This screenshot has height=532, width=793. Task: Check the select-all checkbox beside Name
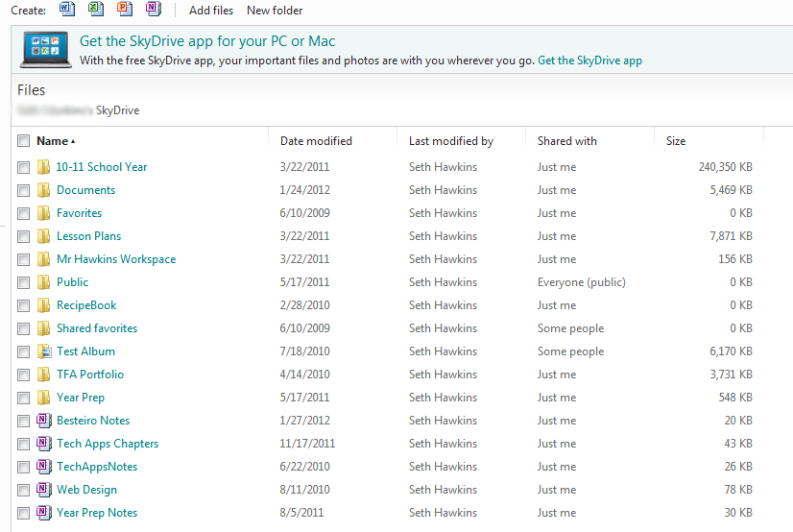point(23,141)
